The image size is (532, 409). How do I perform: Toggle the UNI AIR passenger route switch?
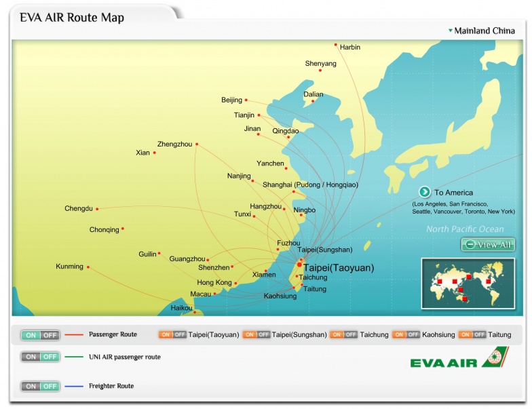[41, 357]
